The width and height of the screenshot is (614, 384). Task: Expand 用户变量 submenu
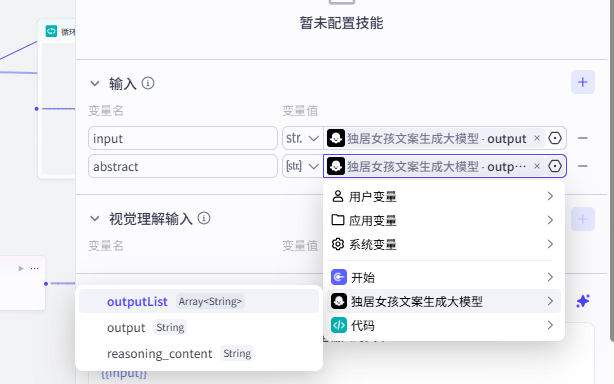[444, 196]
